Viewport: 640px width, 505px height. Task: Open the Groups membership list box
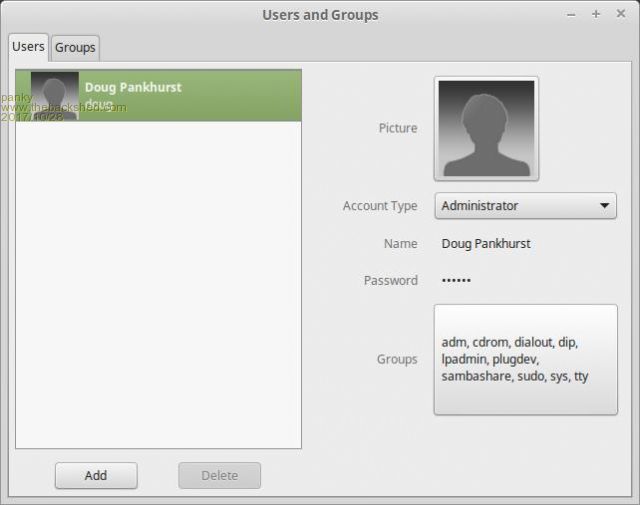click(x=525, y=359)
